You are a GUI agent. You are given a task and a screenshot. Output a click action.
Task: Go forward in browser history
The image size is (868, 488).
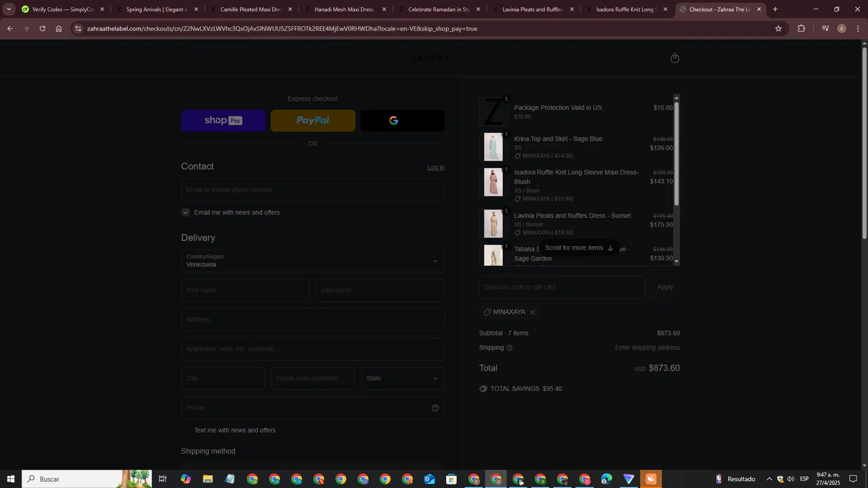click(26, 28)
